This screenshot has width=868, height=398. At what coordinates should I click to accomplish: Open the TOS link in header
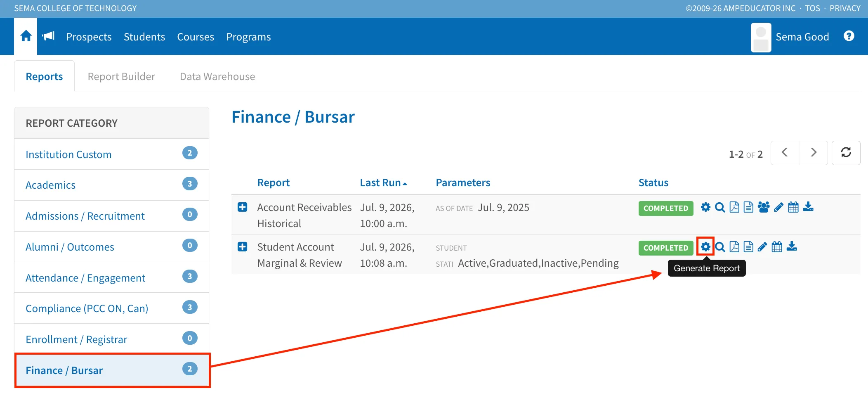pos(812,8)
